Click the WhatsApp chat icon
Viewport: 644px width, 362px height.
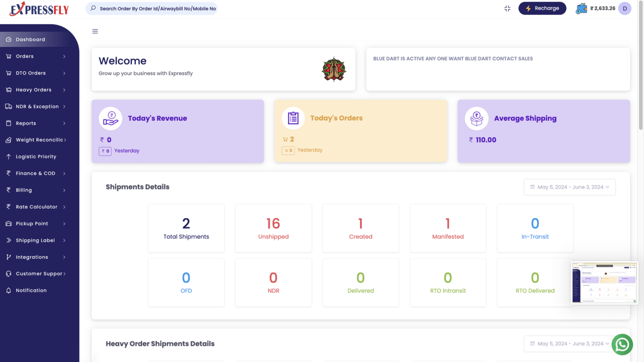point(622,344)
